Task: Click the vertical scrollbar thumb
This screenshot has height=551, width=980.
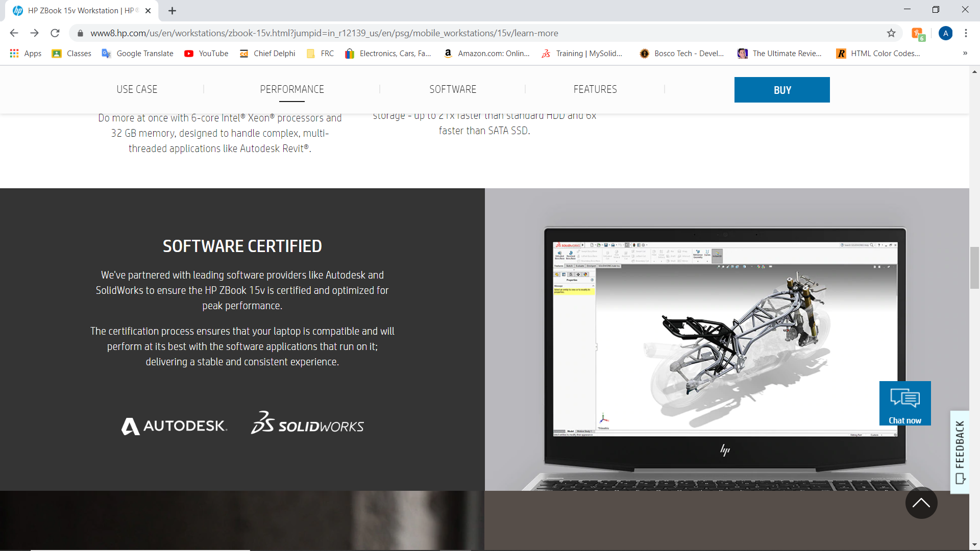Action: pos(974,267)
